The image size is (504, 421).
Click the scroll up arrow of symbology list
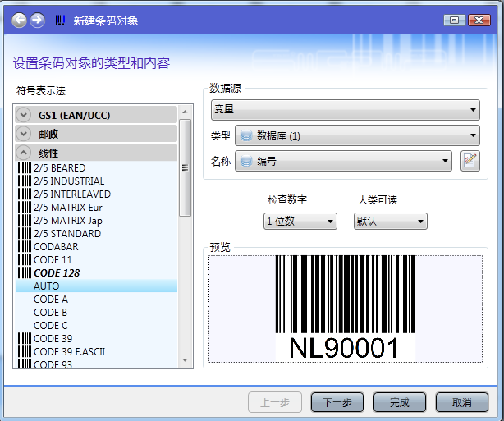point(185,112)
